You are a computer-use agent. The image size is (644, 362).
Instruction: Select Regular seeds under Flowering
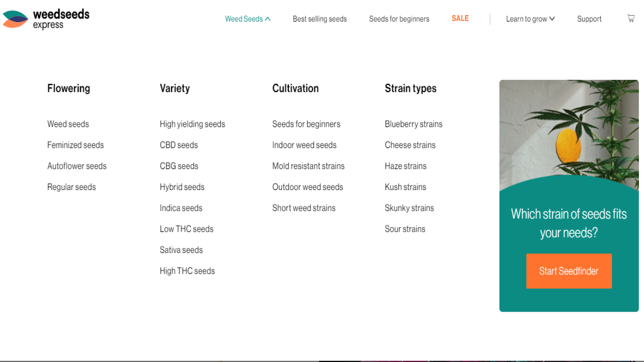(71, 187)
